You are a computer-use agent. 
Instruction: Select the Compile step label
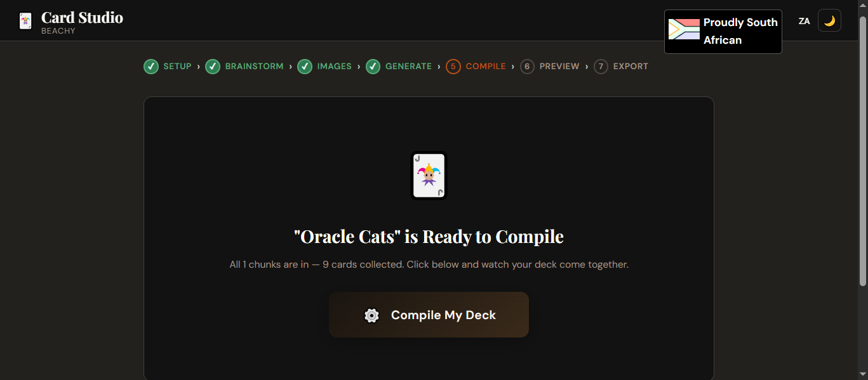coord(486,67)
